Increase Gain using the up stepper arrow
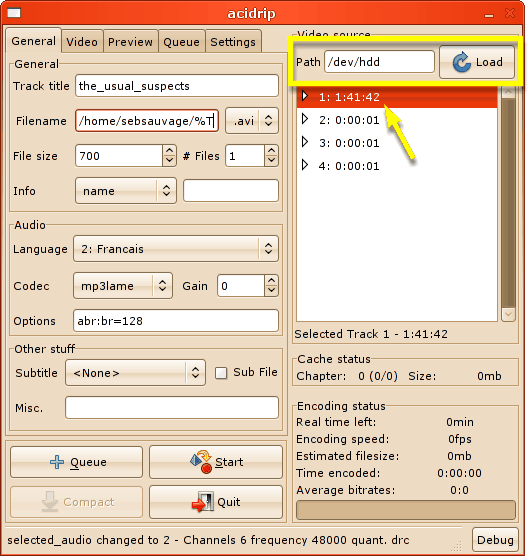Viewport: 532px width, 556px height. point(271,281)
